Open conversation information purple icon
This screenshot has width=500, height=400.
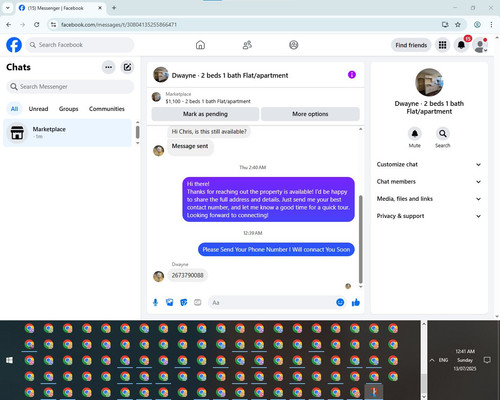[352, 75]
